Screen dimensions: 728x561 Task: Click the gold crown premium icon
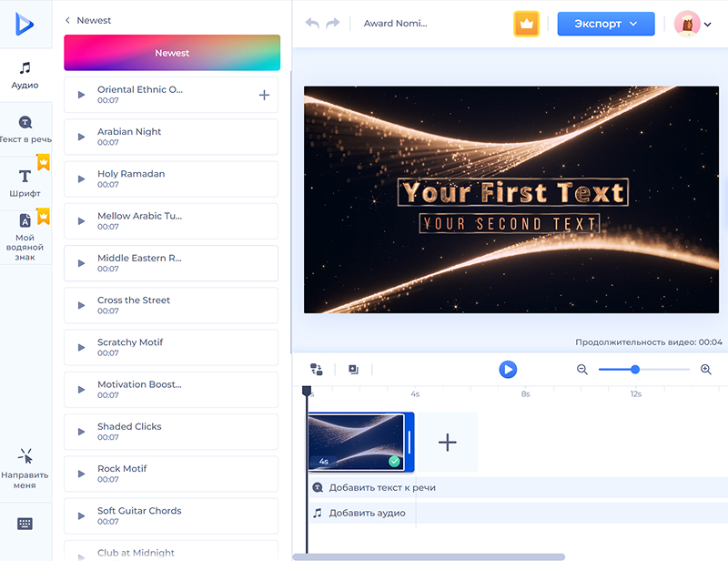[x=527, y=24]
